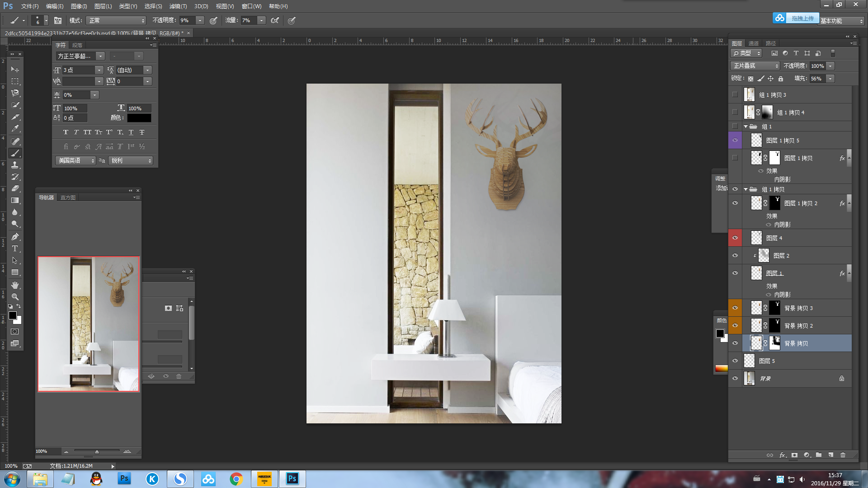Select the Eyedropper tool
The height and width of the screenshot is (488, 868).
(15, 129)
